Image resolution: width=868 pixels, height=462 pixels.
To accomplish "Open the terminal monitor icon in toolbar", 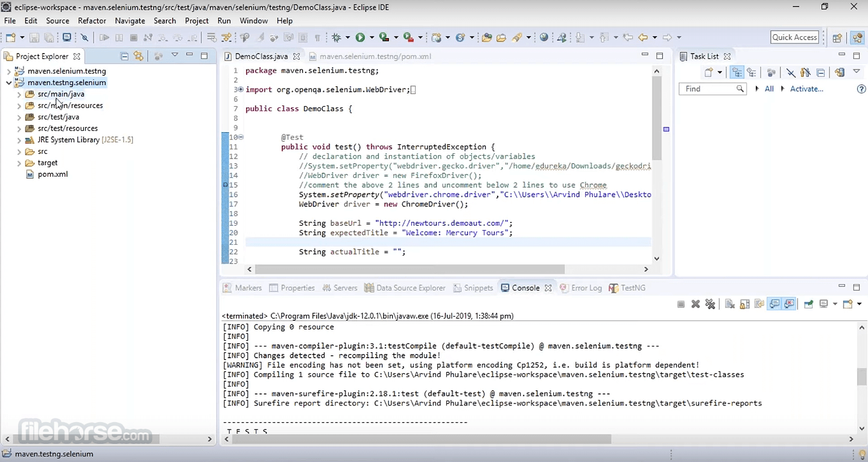I will pyautogui.click(x=67, y=37).
